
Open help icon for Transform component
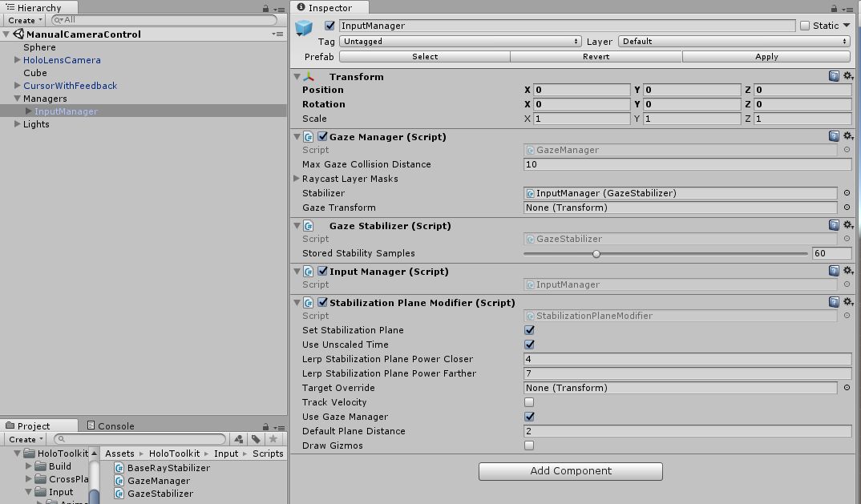(834, 76)
